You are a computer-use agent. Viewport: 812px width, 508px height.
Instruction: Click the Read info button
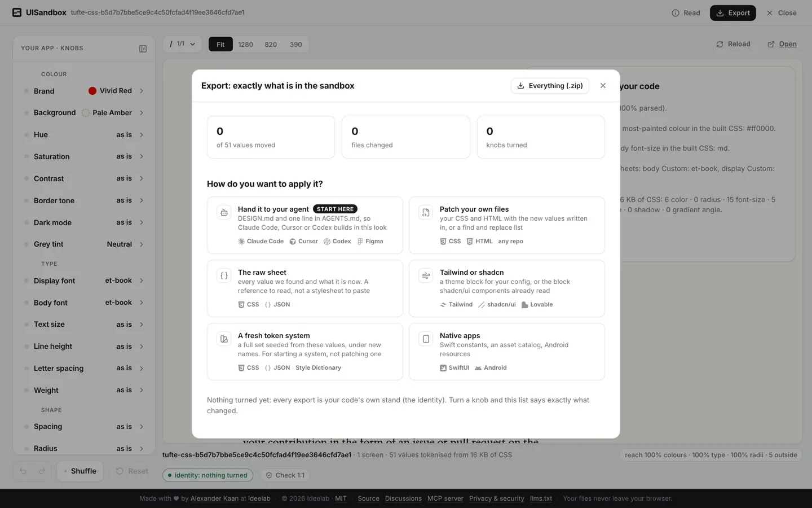pyautogui.click(x=686, y=13)
